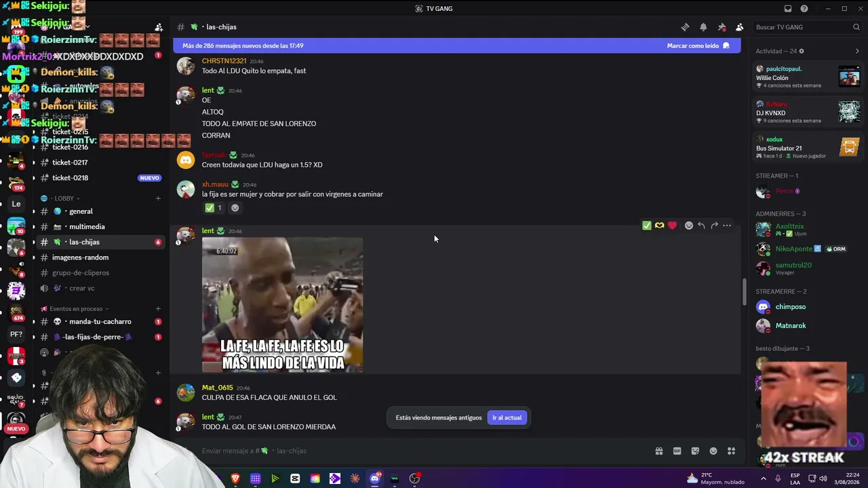
Task: Open the sticker picker
Action: click(x=695, y=451)
